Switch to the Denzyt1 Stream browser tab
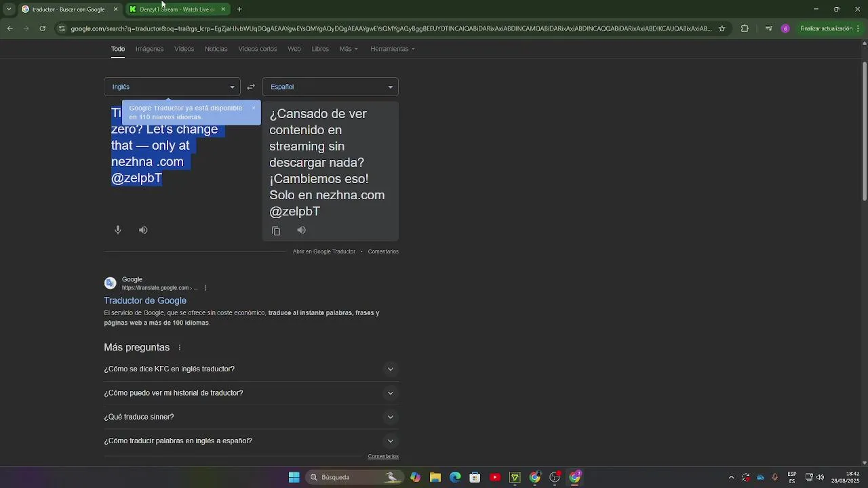Screen dimensions: 868x488 pyautogui.click(x=178, y=9)
